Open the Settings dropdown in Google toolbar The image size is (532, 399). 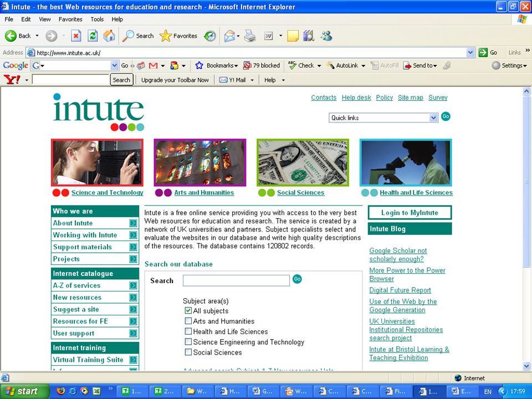(x=525, y=66)
